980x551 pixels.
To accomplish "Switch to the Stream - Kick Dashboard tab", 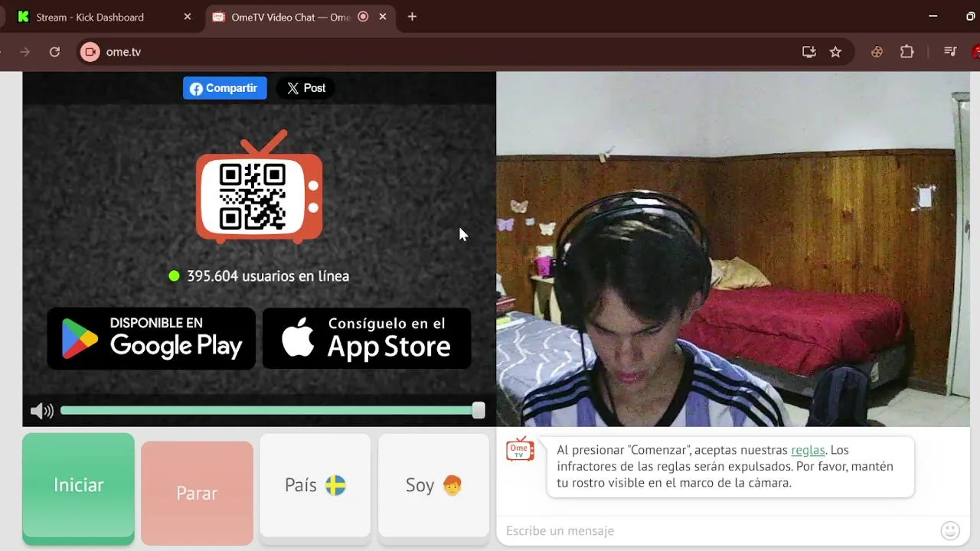I will coord(103,17).
